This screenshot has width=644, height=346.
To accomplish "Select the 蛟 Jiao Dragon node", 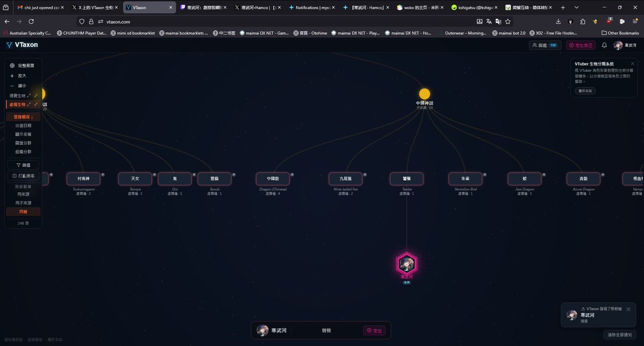I will pyautogui.click(x=525, y=178).
